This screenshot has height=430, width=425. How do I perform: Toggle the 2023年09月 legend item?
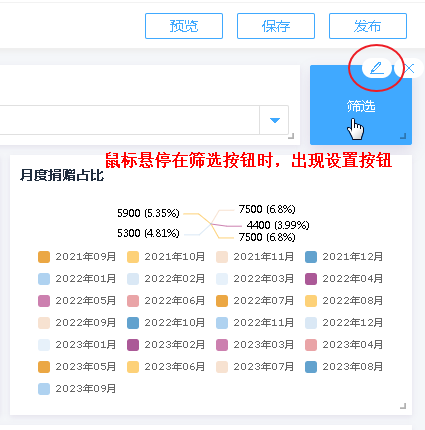(77, 389)
